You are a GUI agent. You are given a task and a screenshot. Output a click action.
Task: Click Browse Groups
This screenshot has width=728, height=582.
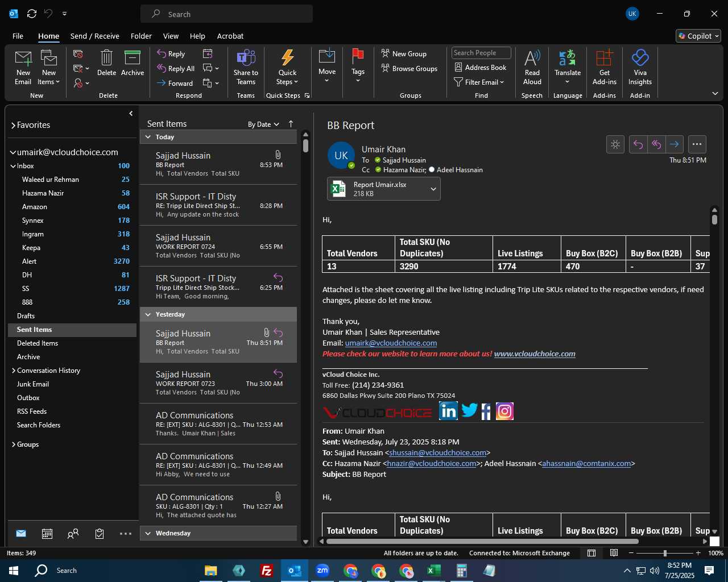409,69
